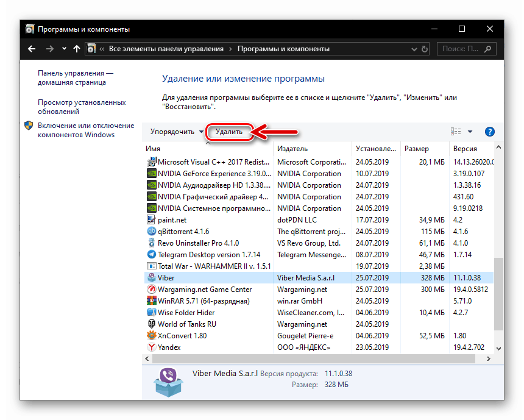This screenshot has height=420, width=524.
Task: Sort by Имя column header
Action: click(208, 149)
